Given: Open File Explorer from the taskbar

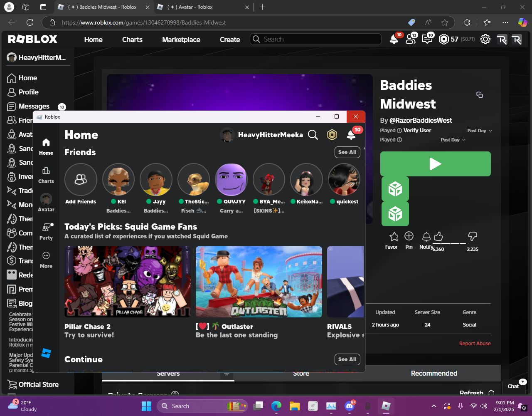Looking at the screenshot, I should tap(295, 406).
